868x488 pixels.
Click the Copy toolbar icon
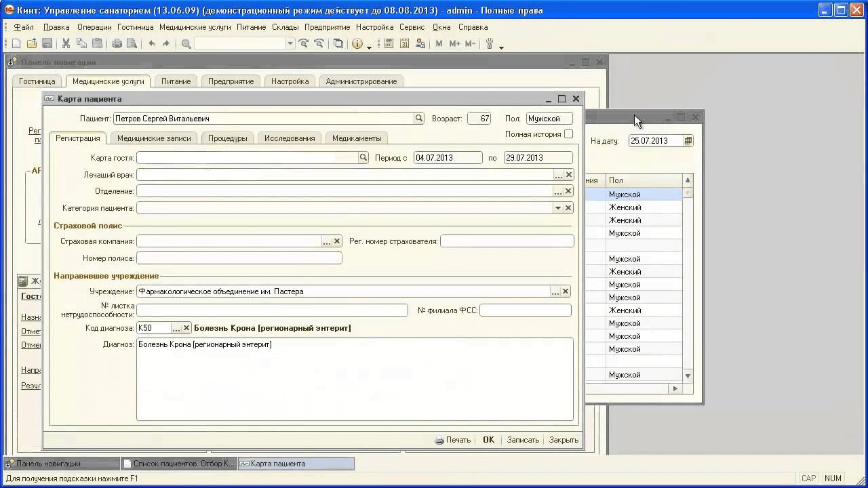tap(81, 43)
